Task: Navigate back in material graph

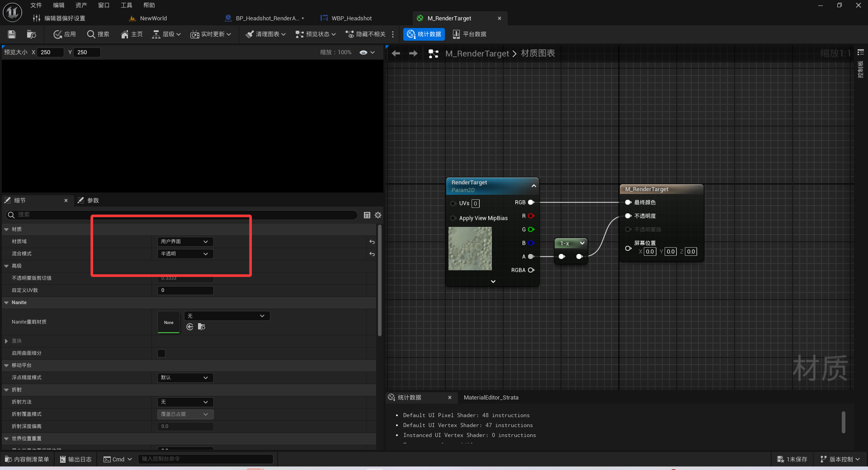Action: tap(396, 53)
